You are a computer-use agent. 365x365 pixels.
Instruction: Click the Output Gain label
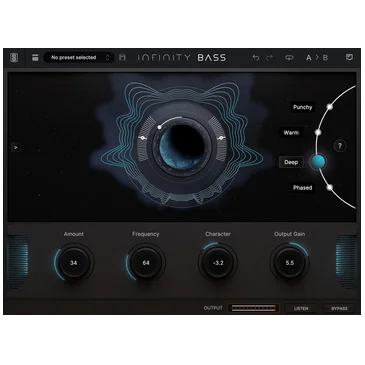[x=290, y=234]
